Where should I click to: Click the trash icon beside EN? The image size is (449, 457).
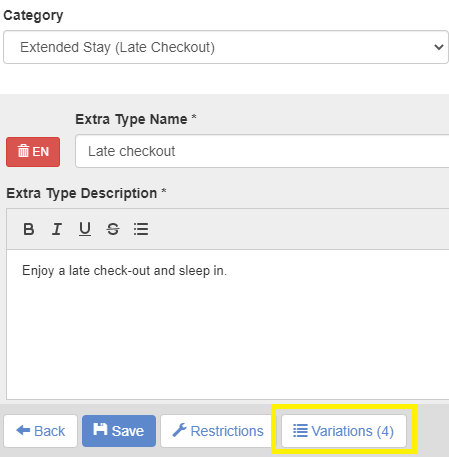(23, 151)
